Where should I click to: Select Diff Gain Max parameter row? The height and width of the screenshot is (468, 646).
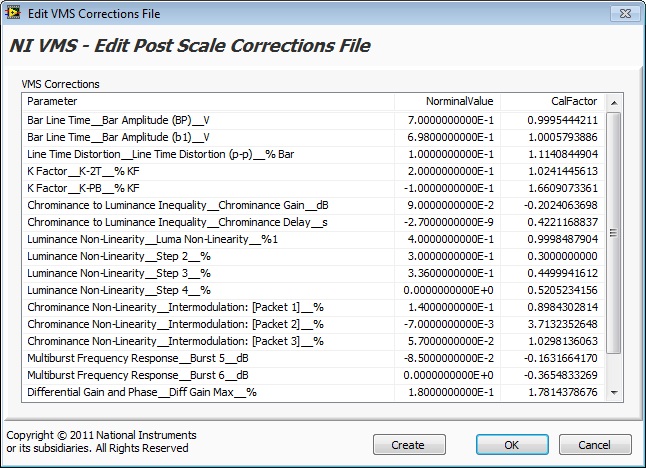(314, 392)
